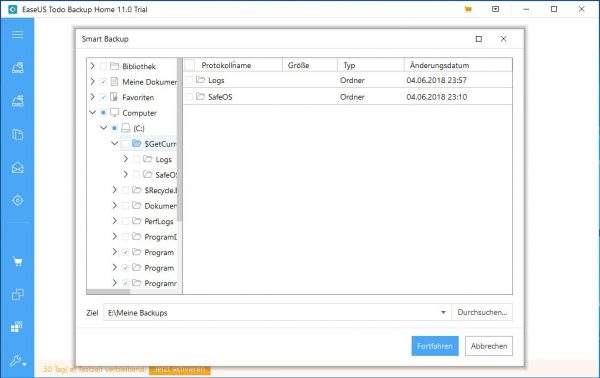Expand the PerfLogs folder node

click(114, 221)
